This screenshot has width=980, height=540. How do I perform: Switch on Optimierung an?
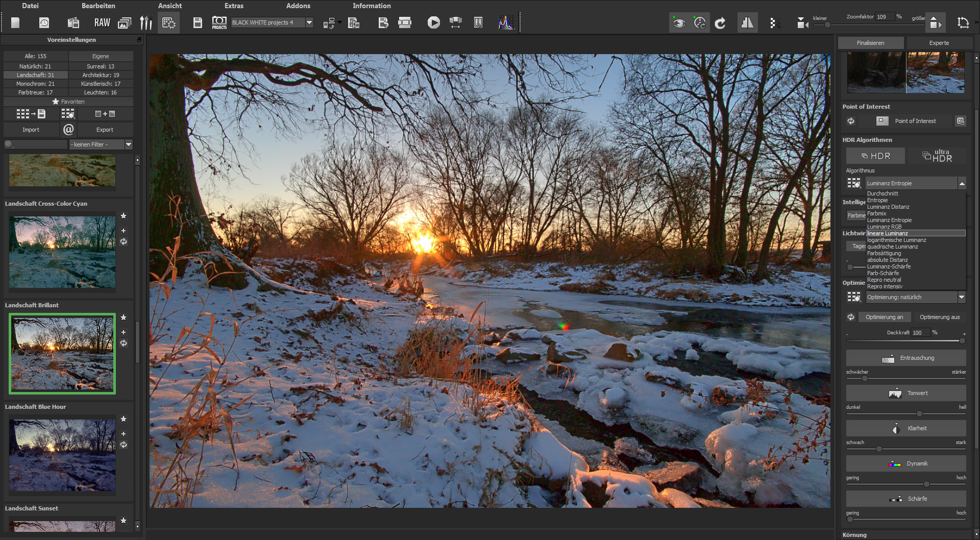[x=884, y=317]
